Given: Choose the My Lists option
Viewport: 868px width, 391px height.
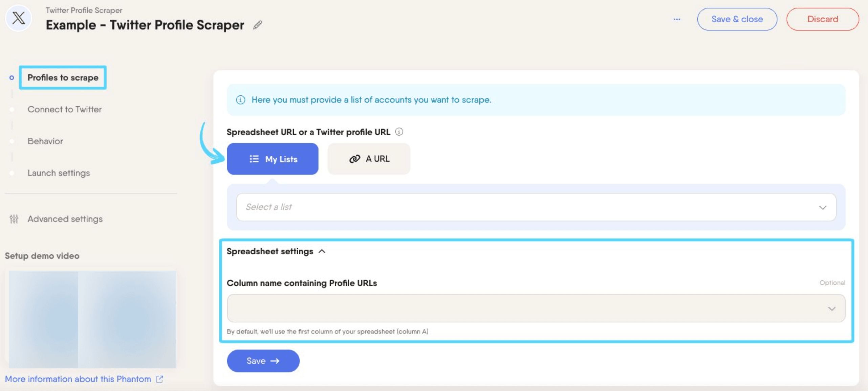Looking at the screenshot, I should point(273,159).
